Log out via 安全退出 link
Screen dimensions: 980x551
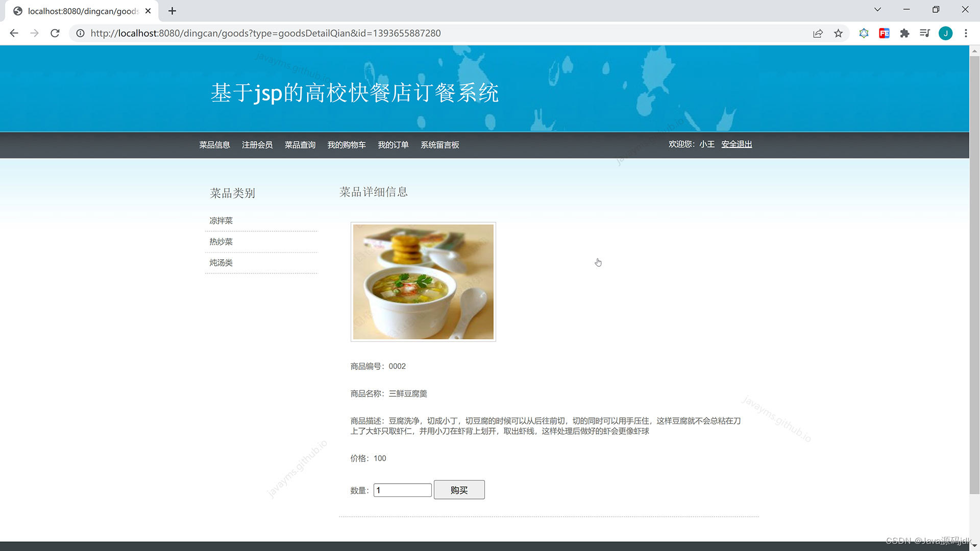(736, 144)
